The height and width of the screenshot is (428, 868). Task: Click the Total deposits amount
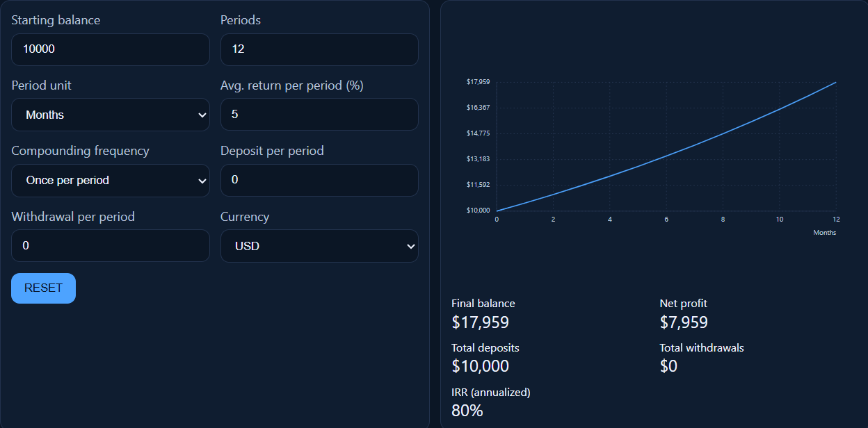[480, 366]
